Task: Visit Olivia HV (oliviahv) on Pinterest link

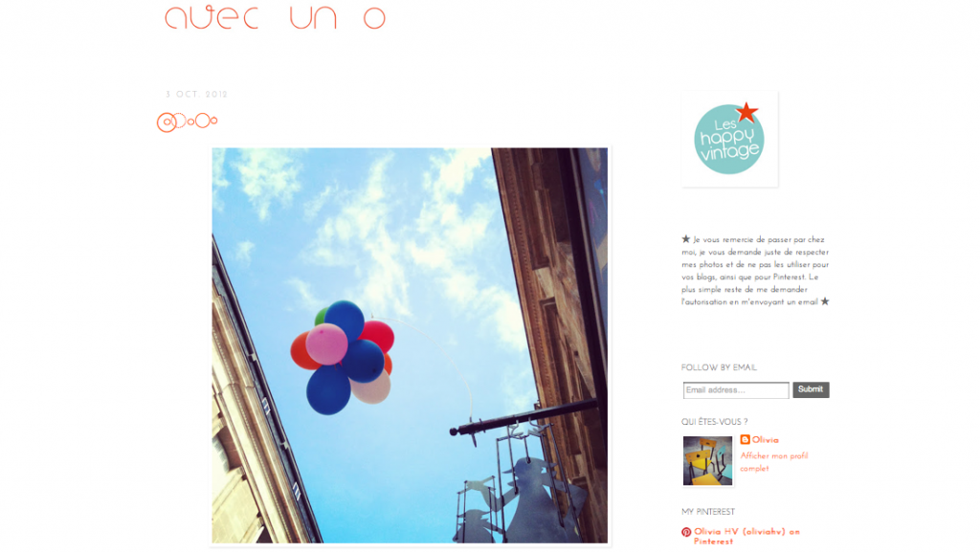Action: pos(746,536)
